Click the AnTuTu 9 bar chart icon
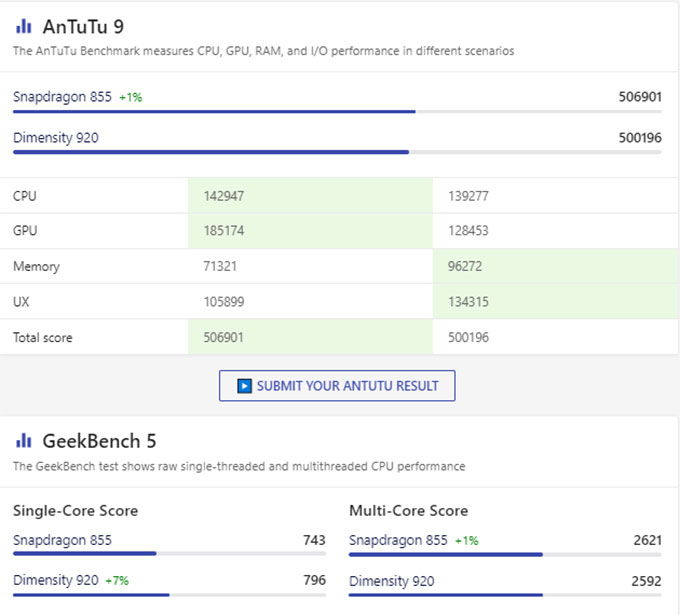Screen dimensions: 680x615 pos(23,26)
